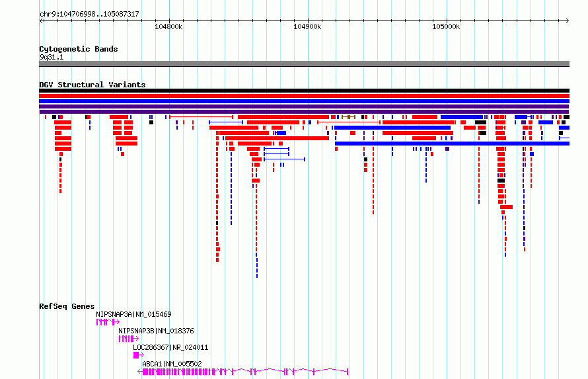The width and height of the screenshot is (588, 379).
Task: Open the NIPSNAP3B|NM_018376 gene label
Action: coord(157,331)
